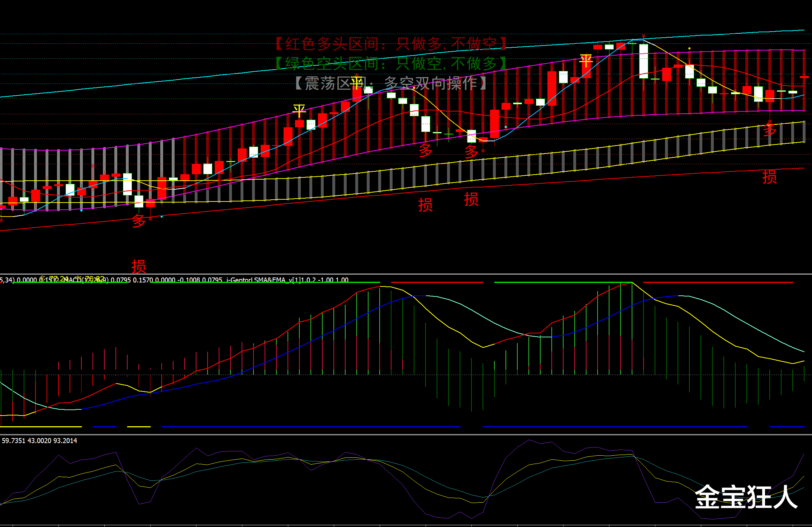Click the middle yellow 平 close marker
The height and width of the screenshot is (527, 812).
click(357, 82)
